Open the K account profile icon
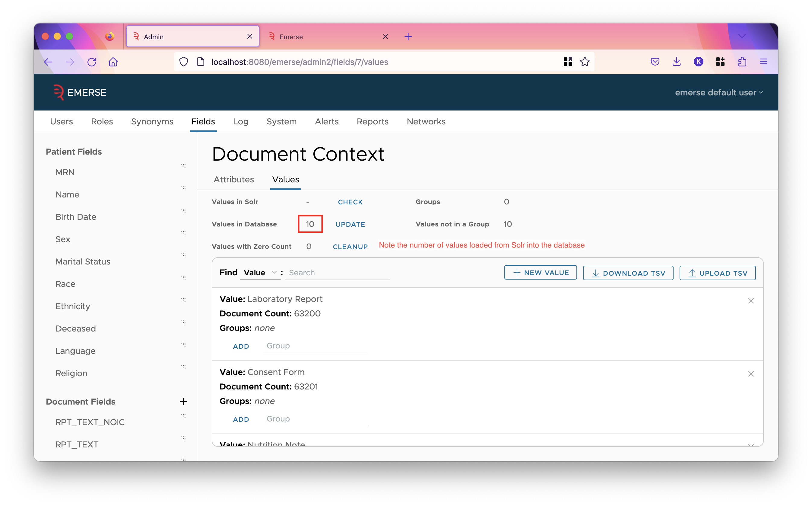 (x=698, y=62)
